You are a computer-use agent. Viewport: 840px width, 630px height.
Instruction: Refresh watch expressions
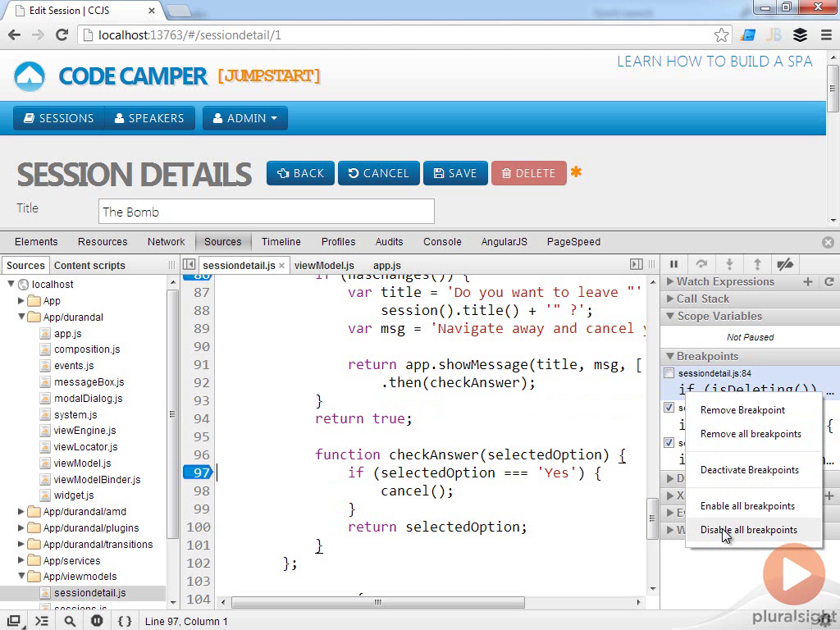(x=829, y=282)
